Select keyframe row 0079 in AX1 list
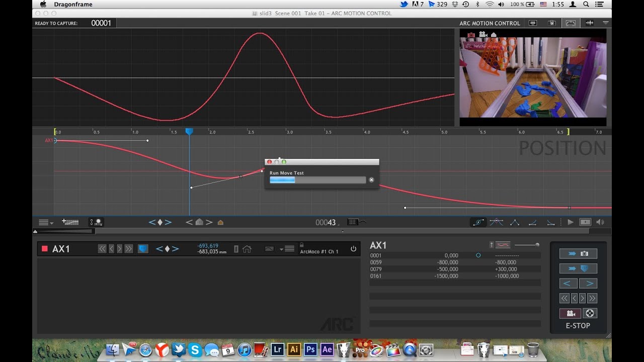This screenshot has width=644, height=362. (455, 269)
